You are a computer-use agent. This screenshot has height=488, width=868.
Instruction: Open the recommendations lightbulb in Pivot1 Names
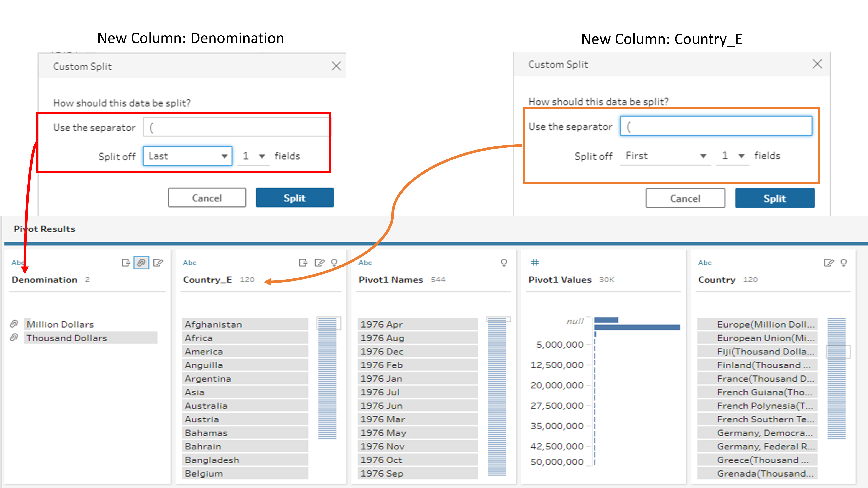click(504, 263)
